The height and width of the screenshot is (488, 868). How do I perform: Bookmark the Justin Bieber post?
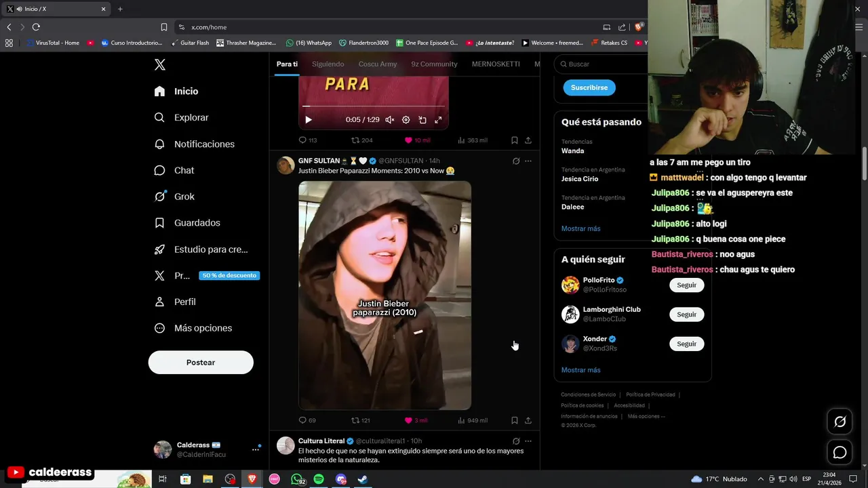[515, 420]
